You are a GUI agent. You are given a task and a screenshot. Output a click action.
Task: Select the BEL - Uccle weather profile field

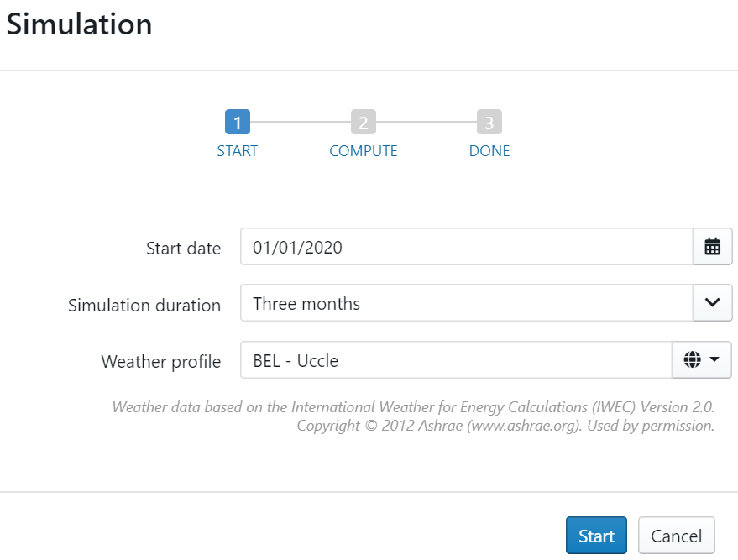[456, 360]
